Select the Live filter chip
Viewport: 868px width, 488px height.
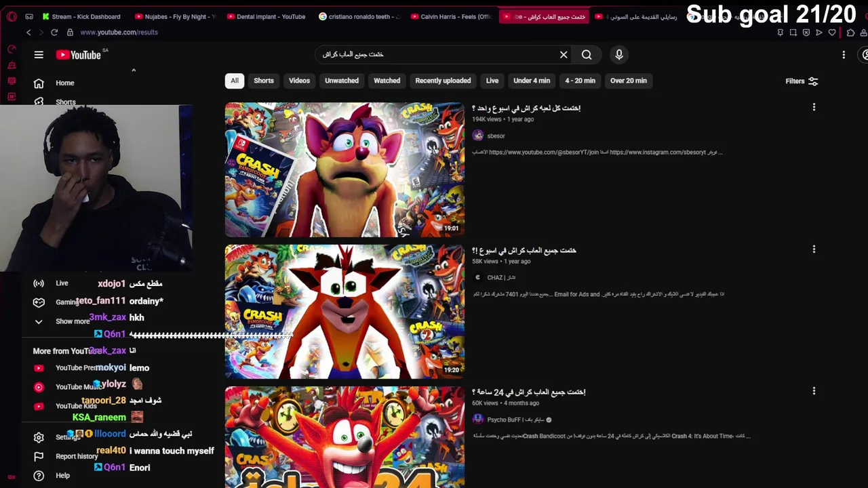[492, 81]
